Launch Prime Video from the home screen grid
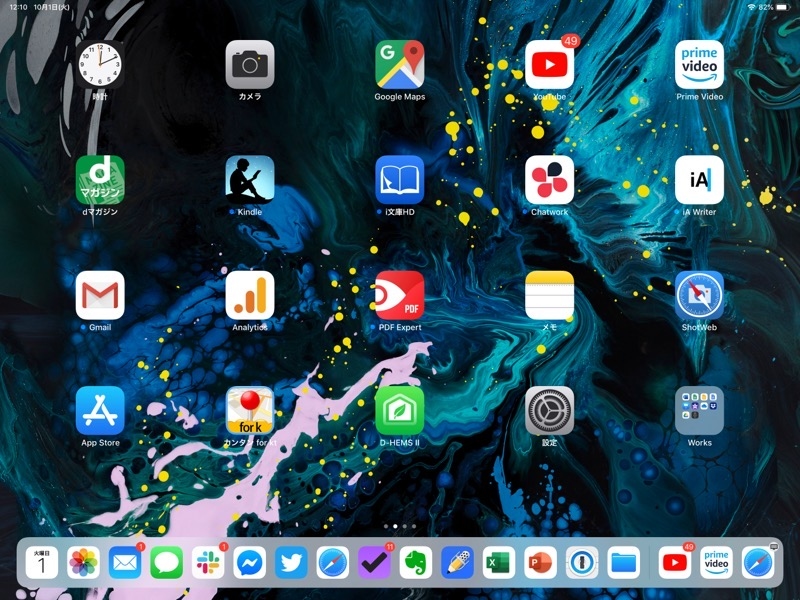This screenshot has height=600, width=800. point(699,65)
